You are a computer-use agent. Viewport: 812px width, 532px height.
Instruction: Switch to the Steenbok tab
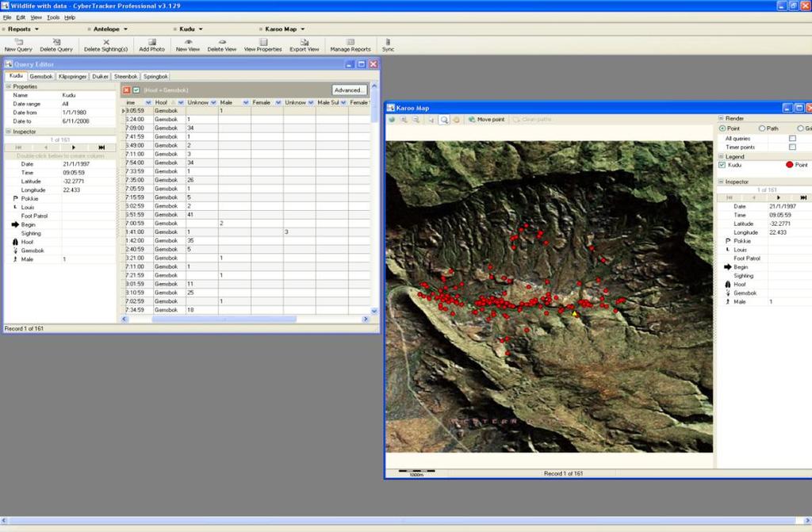(x=126, y=77)
